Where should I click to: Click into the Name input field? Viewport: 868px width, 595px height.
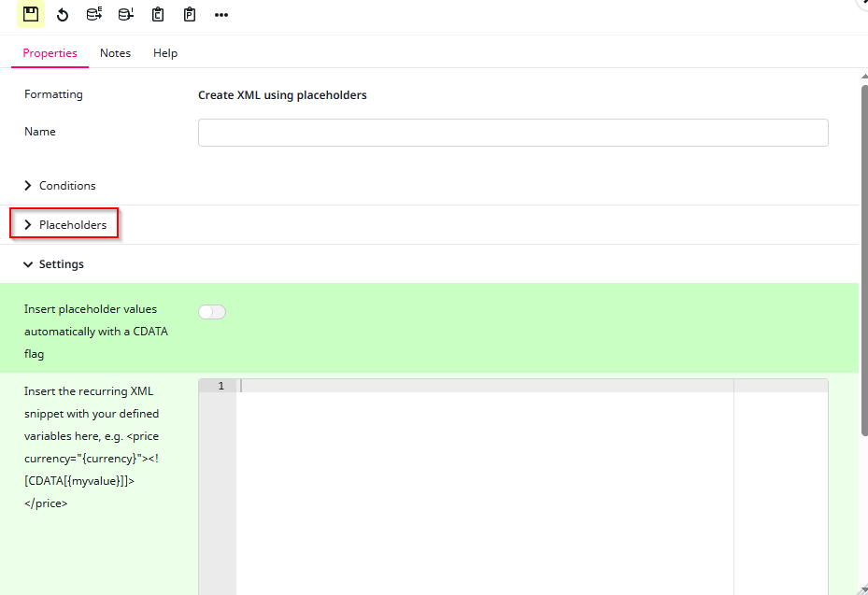tap(513, 133)
